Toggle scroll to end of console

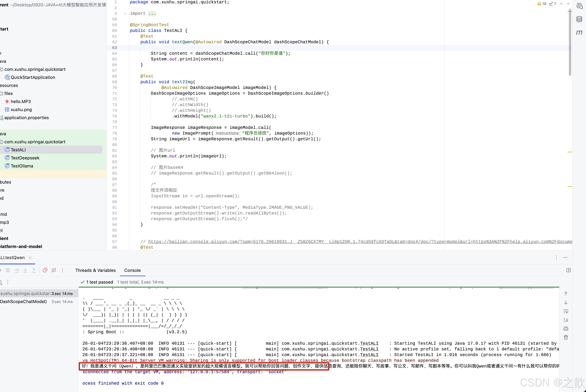coord(566,320)
